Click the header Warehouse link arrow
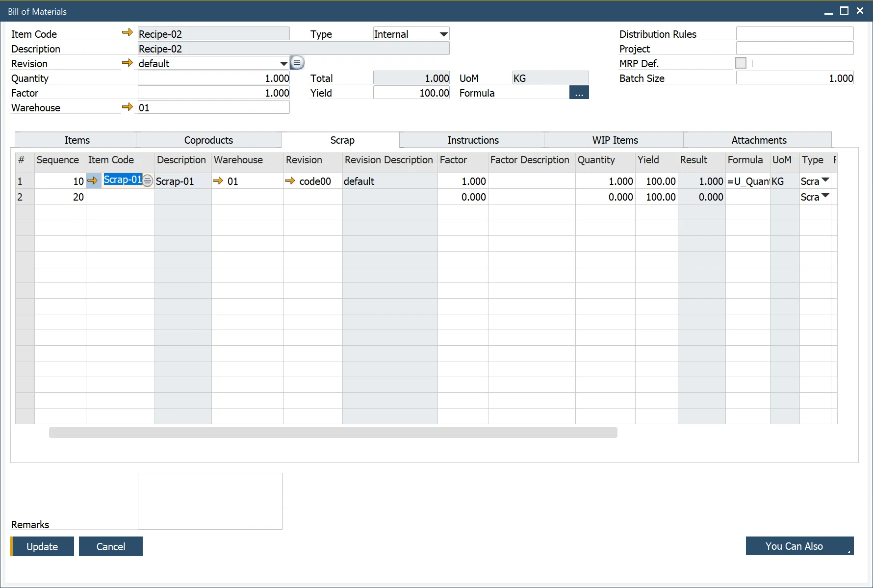This screenshot has width=873, height=588. point(128,107)
